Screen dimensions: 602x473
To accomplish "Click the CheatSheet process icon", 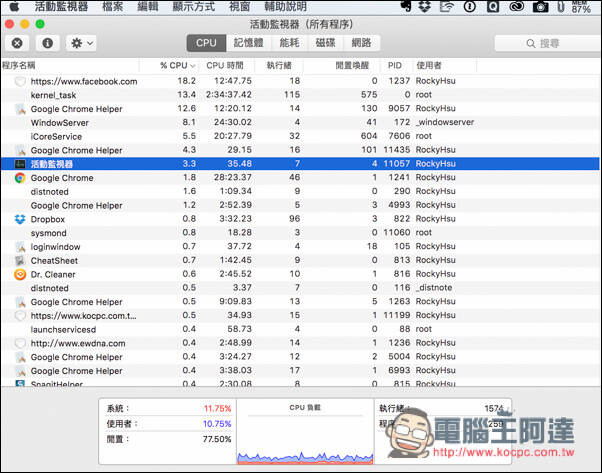I will pos(20,261).
